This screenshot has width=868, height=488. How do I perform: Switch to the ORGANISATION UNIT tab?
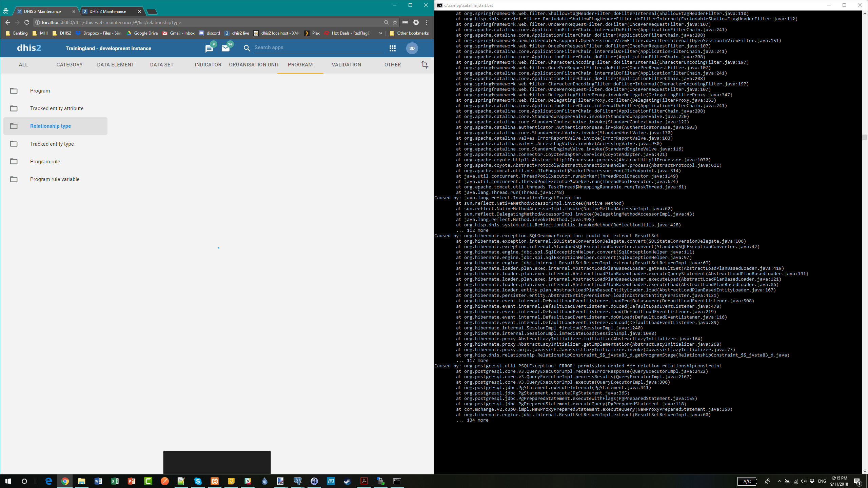254,65
